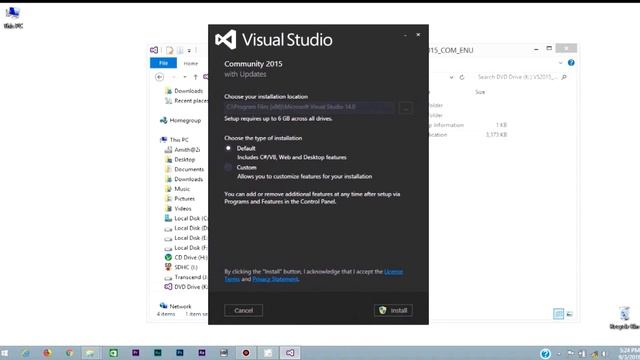Select the Custom installation radio button
640x360 pixels.
228,167
